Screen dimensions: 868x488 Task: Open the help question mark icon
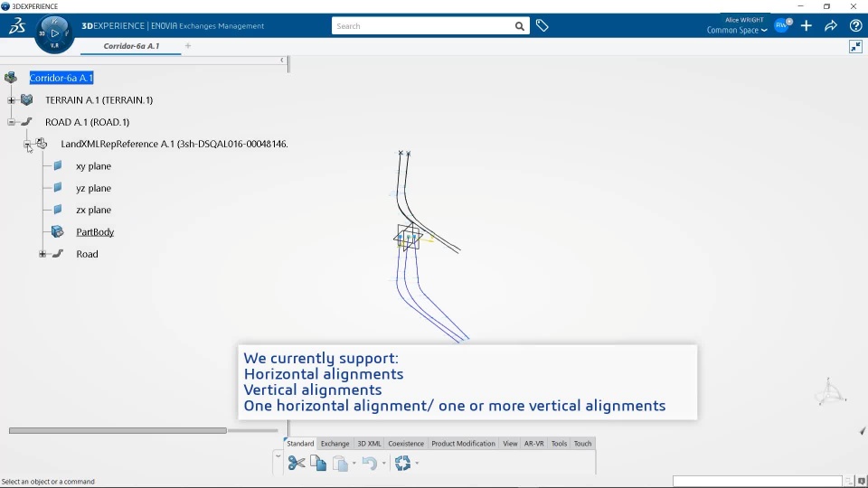click(855, 25)
